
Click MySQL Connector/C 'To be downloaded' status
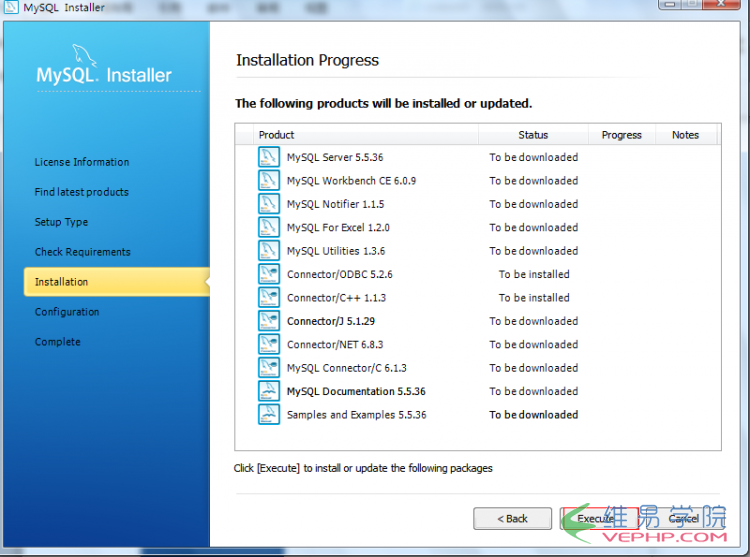coord(533,368)
